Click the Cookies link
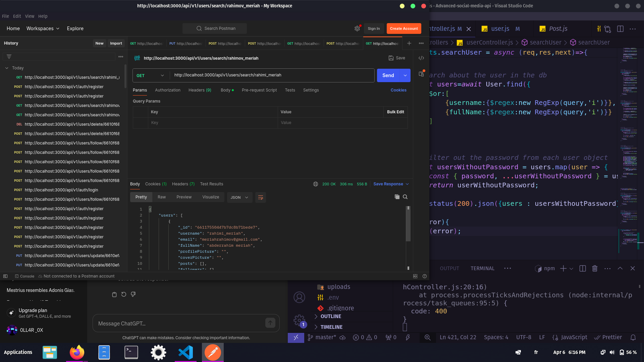 [x=398, y=90]
